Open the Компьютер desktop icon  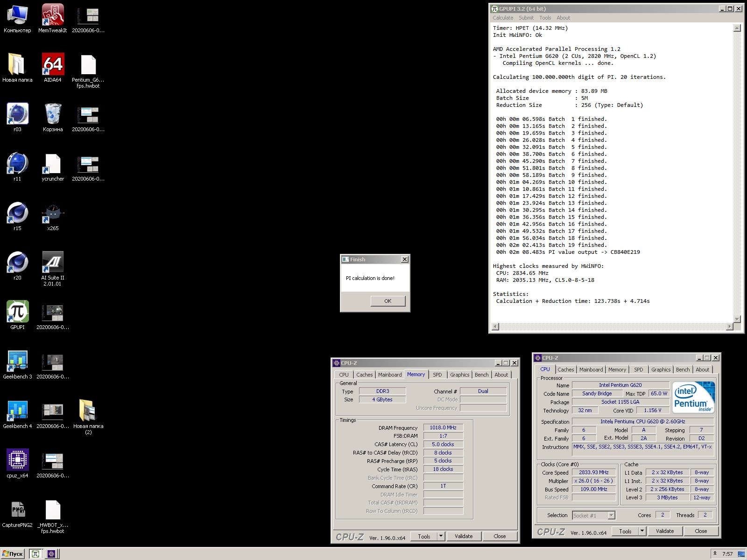(x=17, y=19)
